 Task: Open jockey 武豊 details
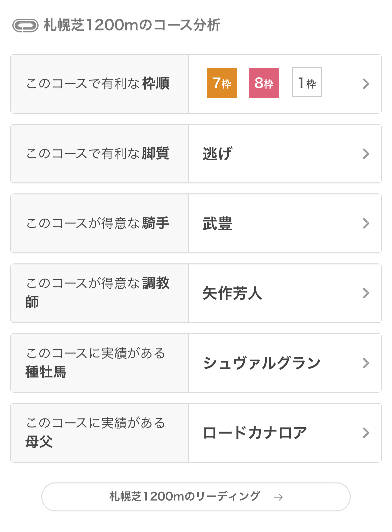(x=218, y=223)
